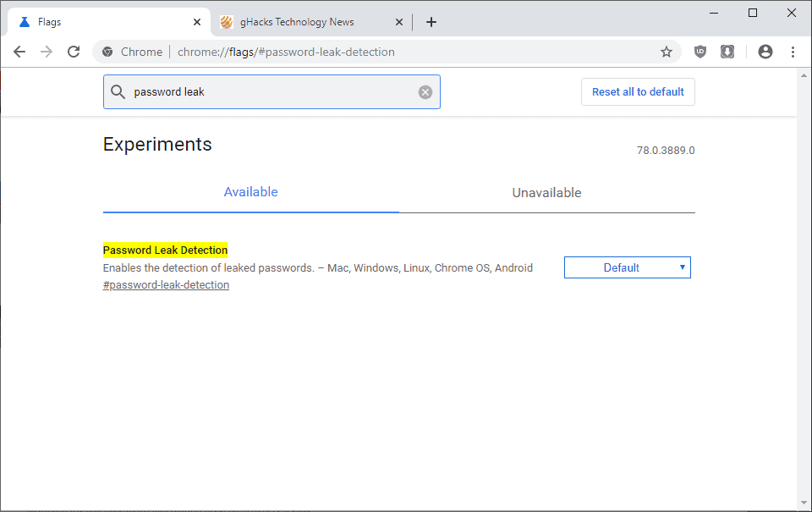The width and height of the screenshot is (812, 512).
Task: Select the Available tab
Action: pyautogui.click(x=250, y=192)
